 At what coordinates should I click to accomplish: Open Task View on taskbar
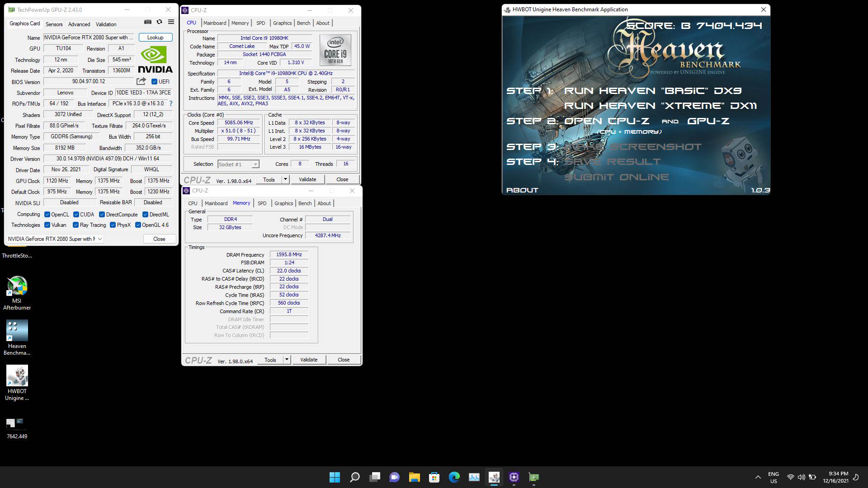(x=375, y=477)
